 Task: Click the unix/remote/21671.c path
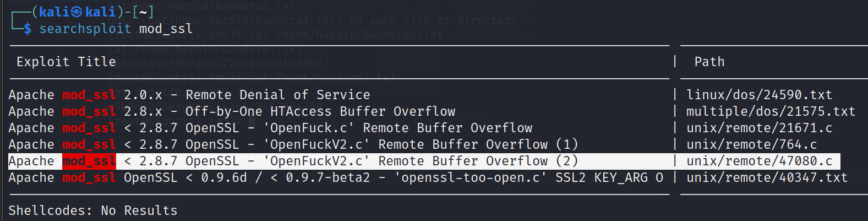point(759,128)
